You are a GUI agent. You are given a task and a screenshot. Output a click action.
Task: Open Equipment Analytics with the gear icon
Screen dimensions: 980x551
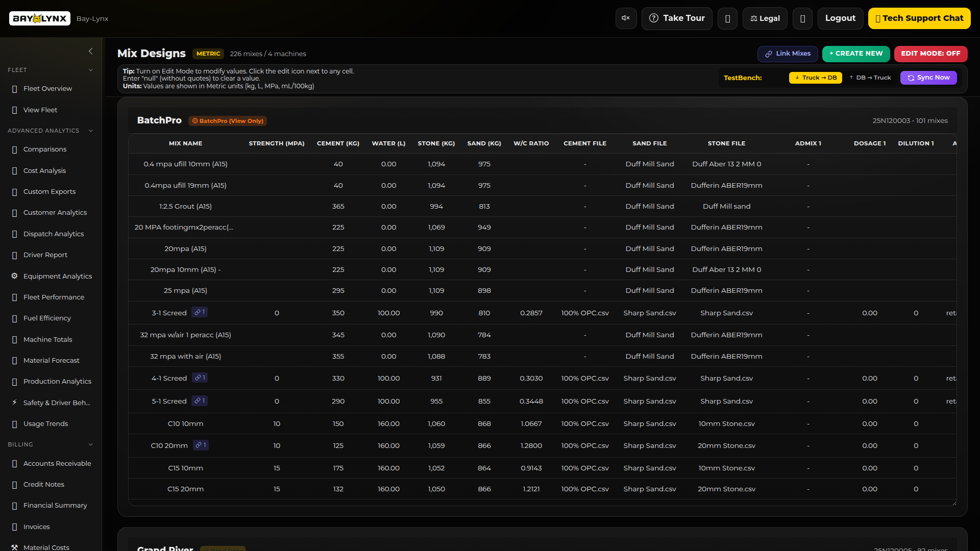pyautogui.click(x=14, y=276)
